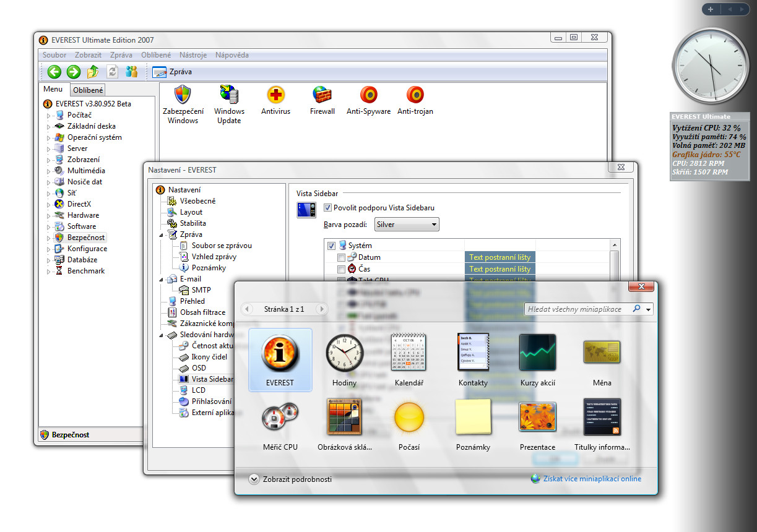757x532 pixels.
Task: Select the Hodiny clock gadget
Action: pos(345,360)
